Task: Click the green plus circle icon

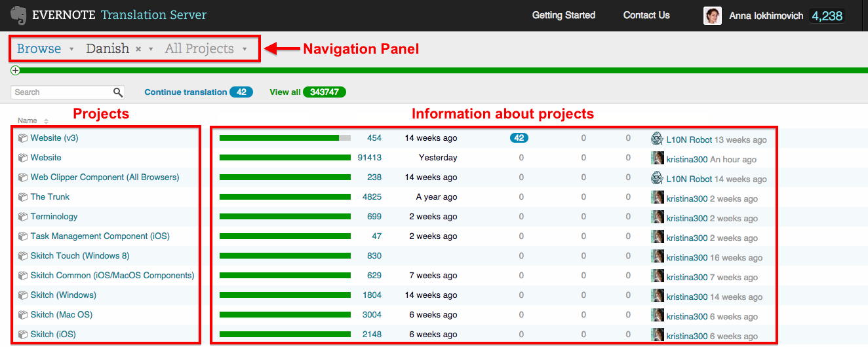Action: [x=15, y=70]
